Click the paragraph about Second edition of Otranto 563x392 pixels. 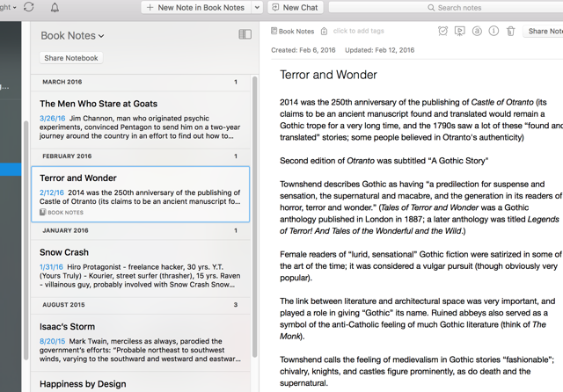384,161
